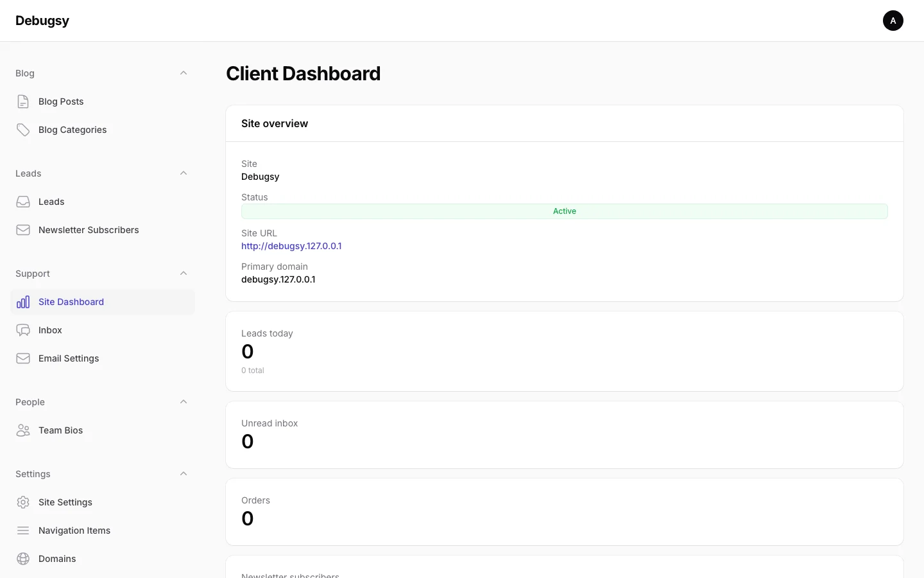The image size is (924, 578).
Task: Click the Domains globe icon
Action: click(x=23, y=559)
